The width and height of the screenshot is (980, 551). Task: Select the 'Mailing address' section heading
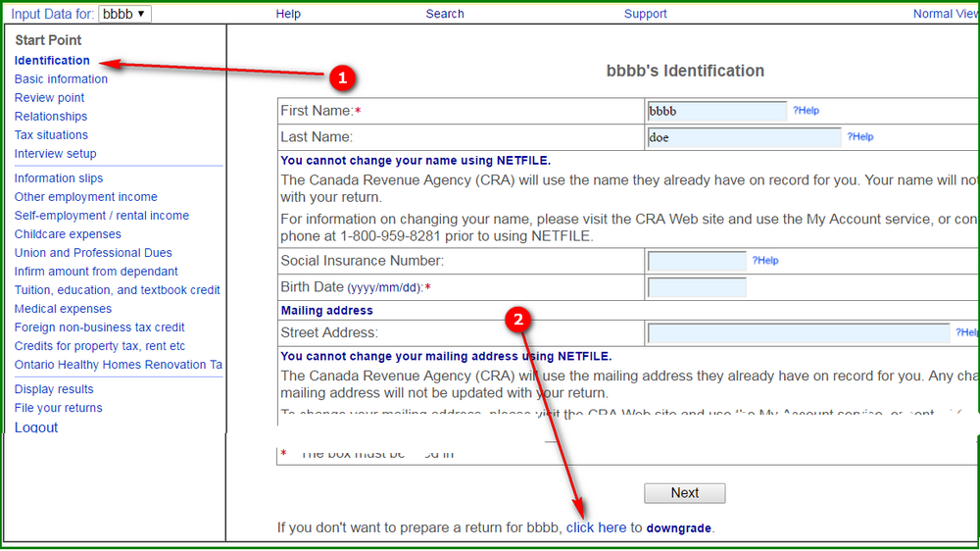click(327, 311)
